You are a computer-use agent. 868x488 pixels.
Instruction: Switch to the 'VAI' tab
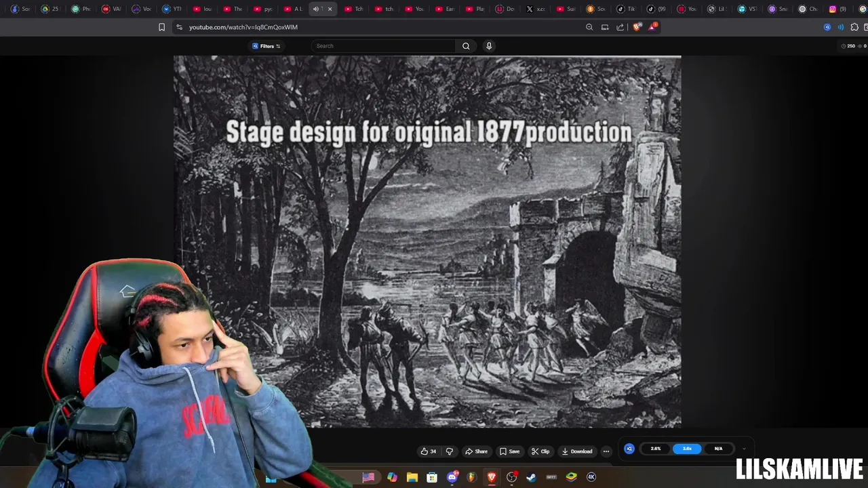click(x=111, y=9)
